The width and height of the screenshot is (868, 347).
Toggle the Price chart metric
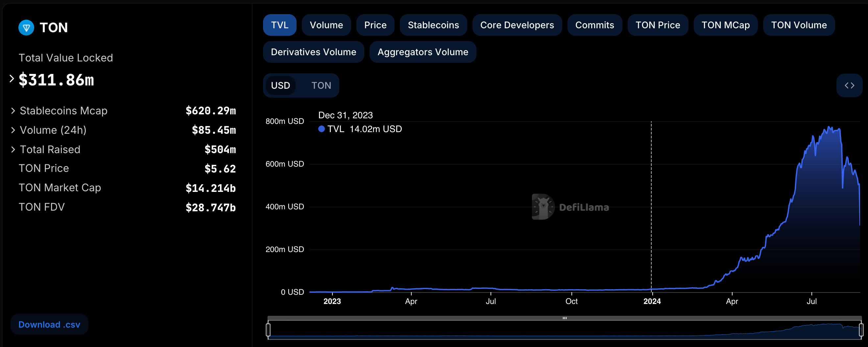[375, 25]
